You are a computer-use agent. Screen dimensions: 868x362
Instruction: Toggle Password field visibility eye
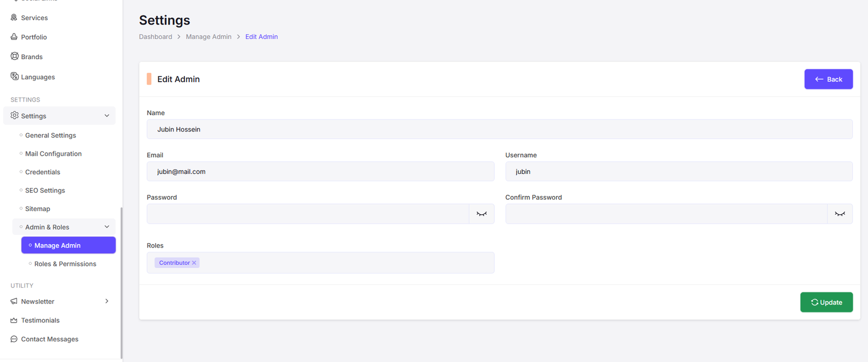click(x=481, y=214)
